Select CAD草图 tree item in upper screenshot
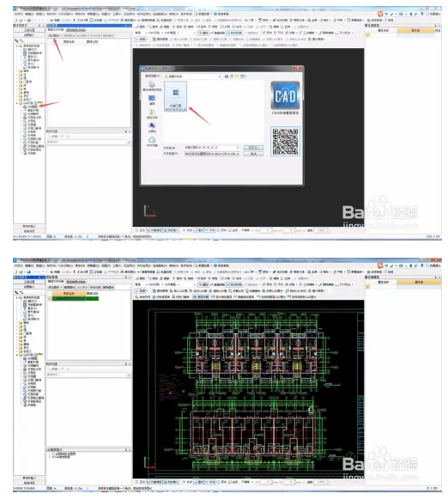 tap(32, 107)
